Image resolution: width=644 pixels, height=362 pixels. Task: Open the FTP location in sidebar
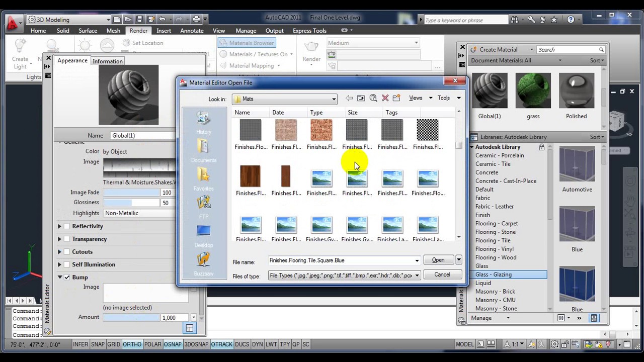(204, 208)
